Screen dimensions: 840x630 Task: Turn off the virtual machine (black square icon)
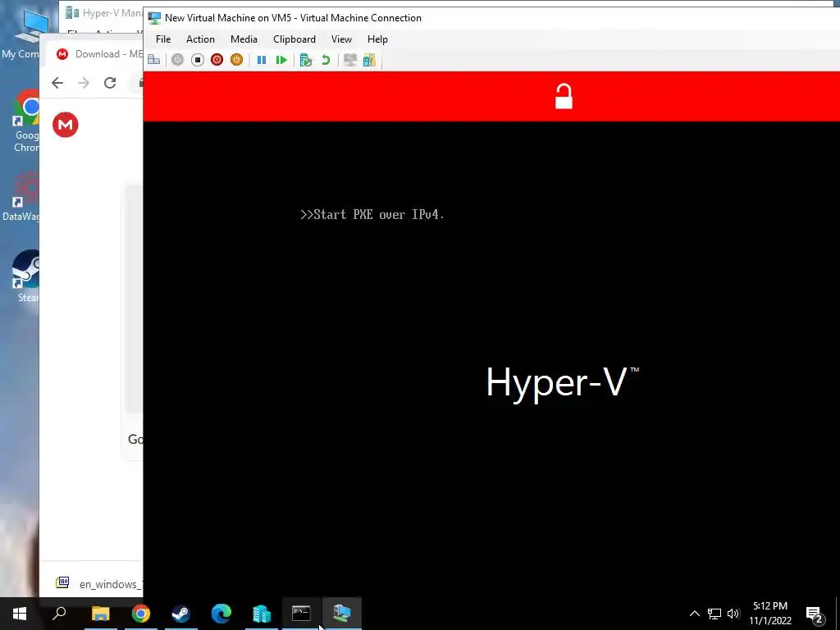[x=198, y=60]
